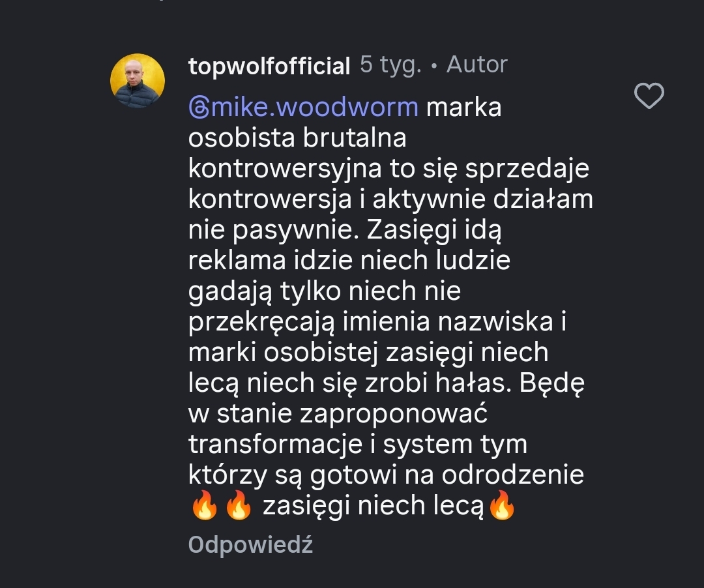Click the second fire emoji in the last line
This screenshot has width=704, height=588.
[x=238, y=506]
